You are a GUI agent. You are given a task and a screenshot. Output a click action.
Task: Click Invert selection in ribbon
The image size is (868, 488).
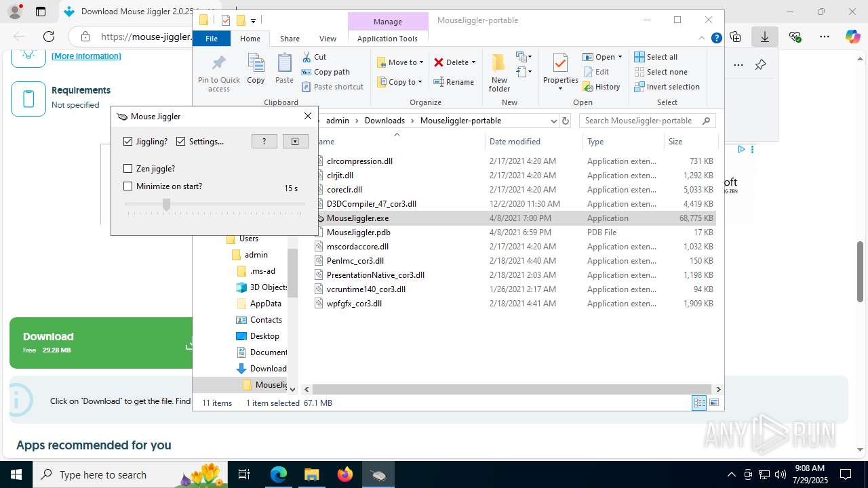(x=667, y=87)
